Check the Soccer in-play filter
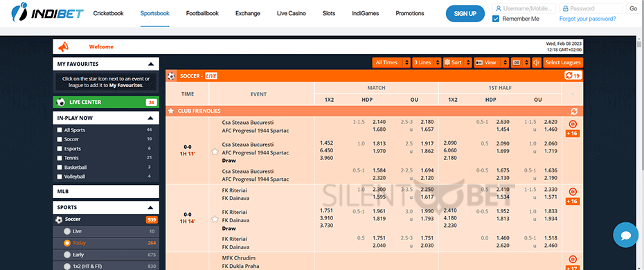 (60, 140)
